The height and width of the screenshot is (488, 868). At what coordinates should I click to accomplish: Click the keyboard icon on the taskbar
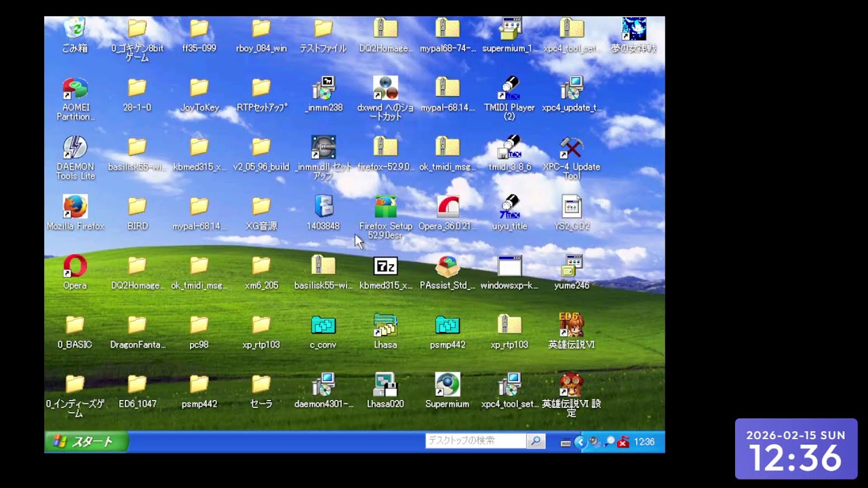point(566,443)
